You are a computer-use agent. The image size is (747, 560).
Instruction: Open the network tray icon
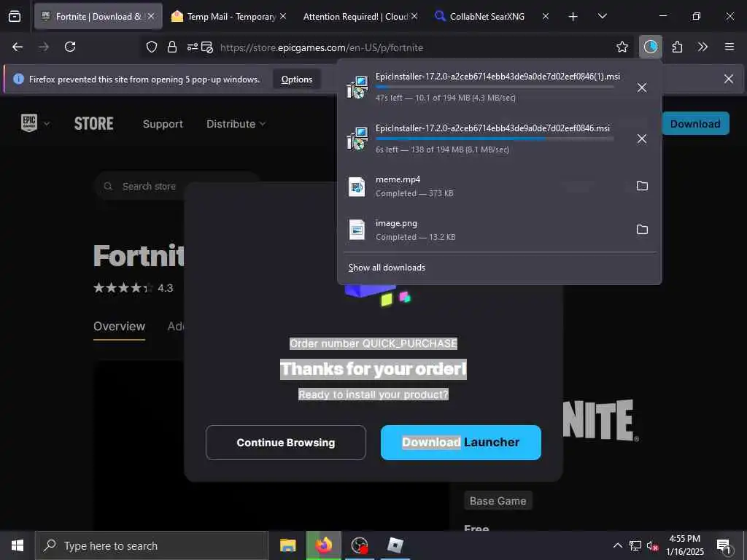pyautogui.click(x=635, y=545)
